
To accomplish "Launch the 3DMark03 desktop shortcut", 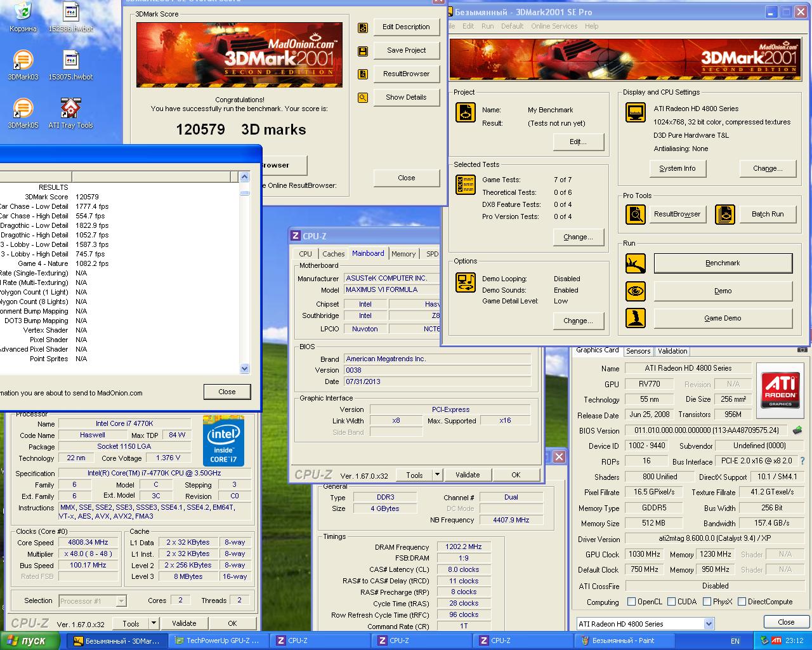I will click(23, 65).
